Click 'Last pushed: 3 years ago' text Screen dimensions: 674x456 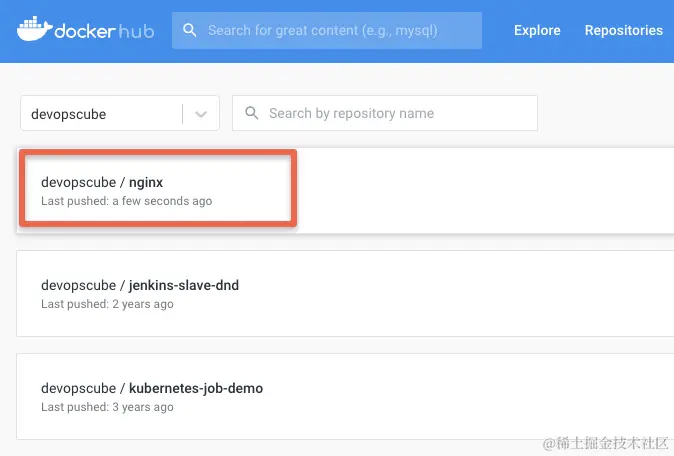coord(107,407)
